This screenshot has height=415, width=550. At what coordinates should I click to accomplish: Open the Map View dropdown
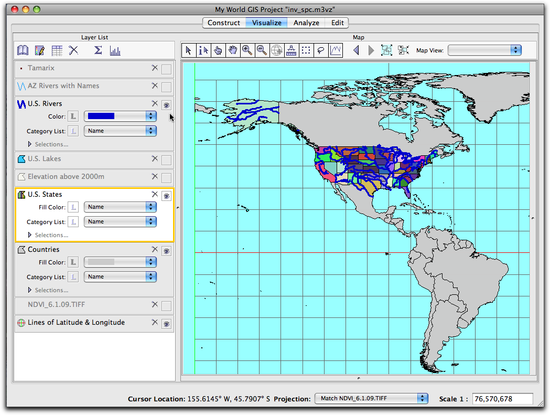pos(485,50)
